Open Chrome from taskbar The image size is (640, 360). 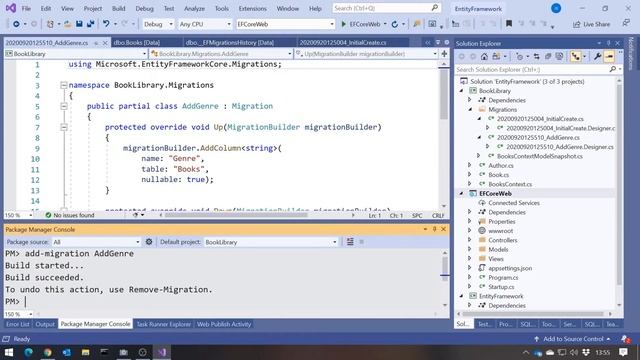coord(47,352)
